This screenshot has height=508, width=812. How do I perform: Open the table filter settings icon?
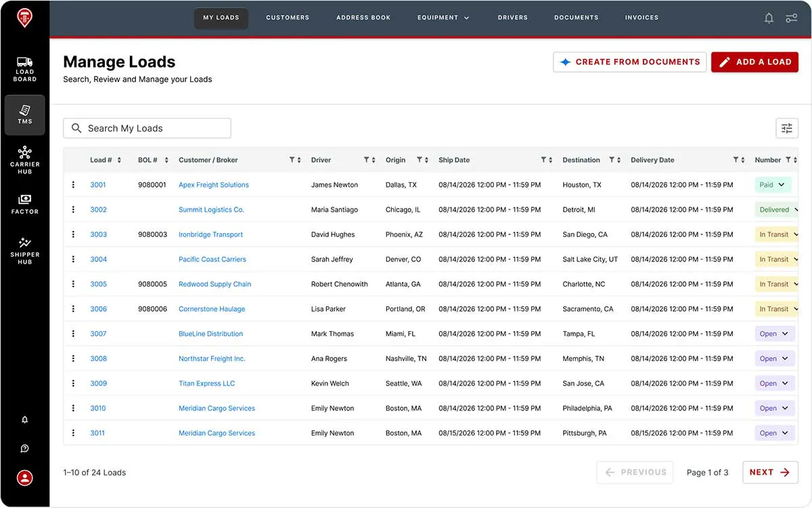click(787, 128)
